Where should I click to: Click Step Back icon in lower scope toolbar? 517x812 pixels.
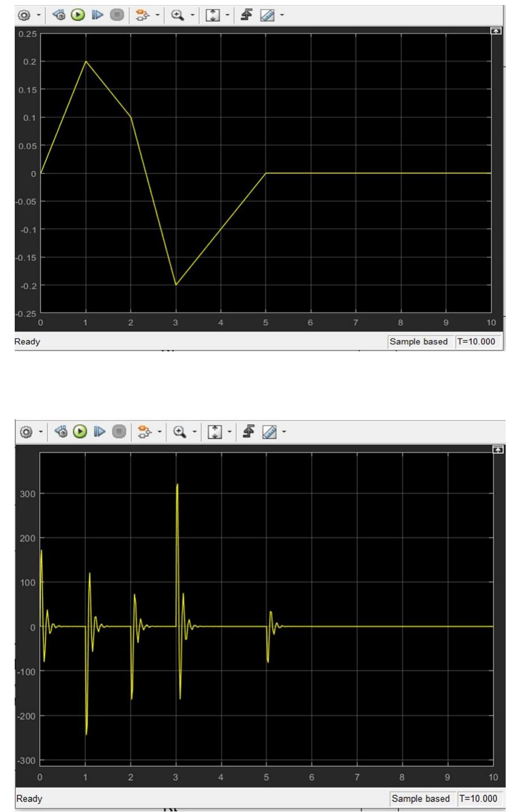pos(60,432)
